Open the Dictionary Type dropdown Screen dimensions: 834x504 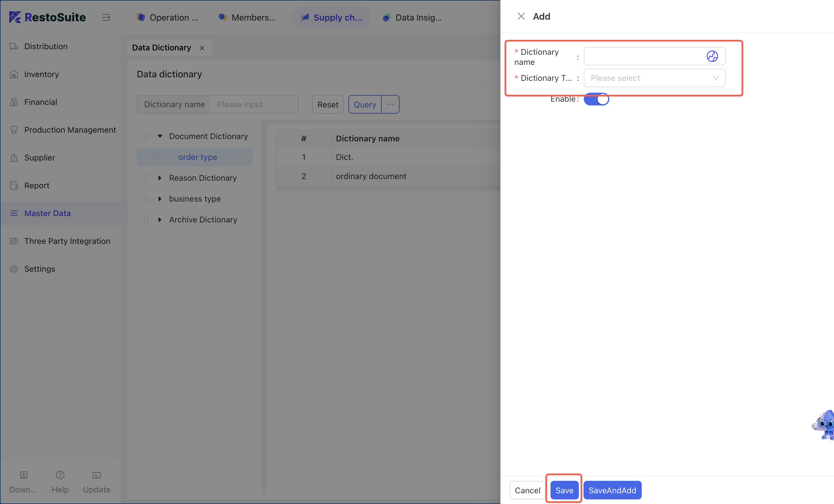pyautogui.click(x=654, y=78)
